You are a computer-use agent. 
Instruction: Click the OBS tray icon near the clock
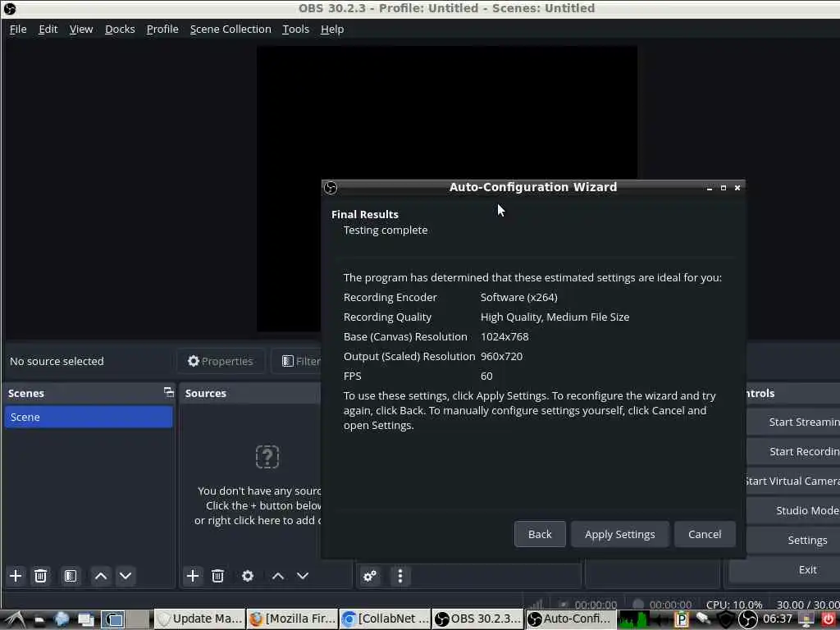coord(747,619)
